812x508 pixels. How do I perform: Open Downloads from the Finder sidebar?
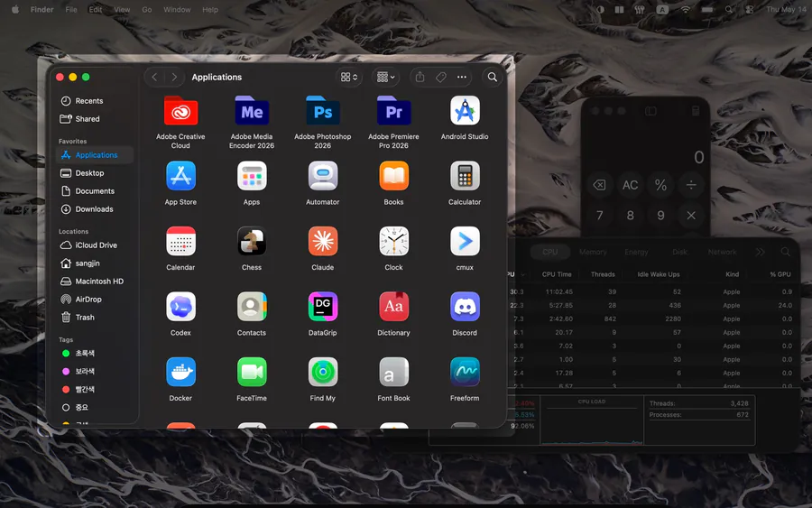(95, 209)
